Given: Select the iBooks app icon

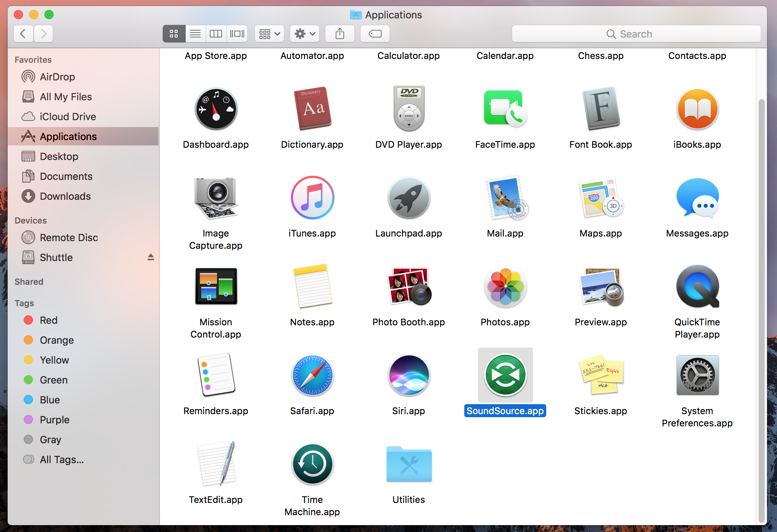Looking at the screenshot, I should (697, 109).
